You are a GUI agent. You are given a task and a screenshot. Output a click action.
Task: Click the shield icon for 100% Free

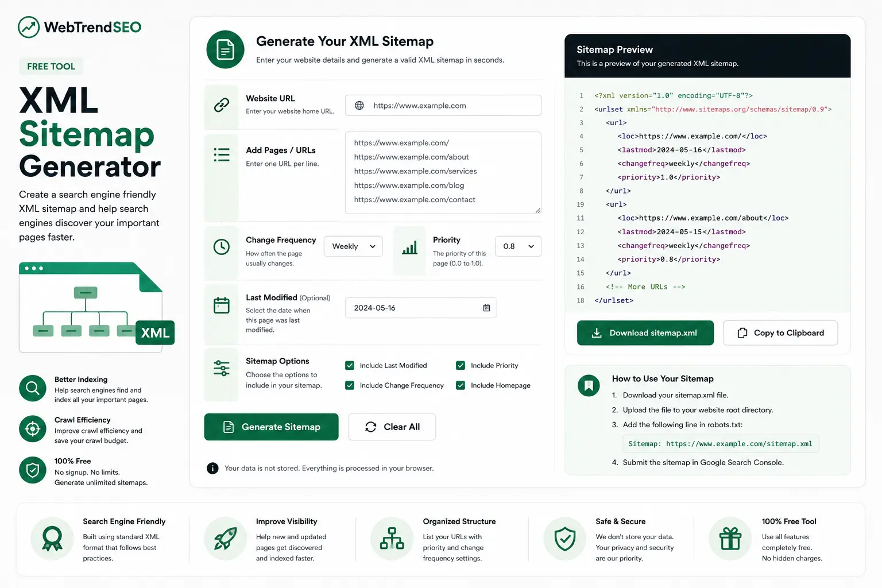click(x=33, y=470)
